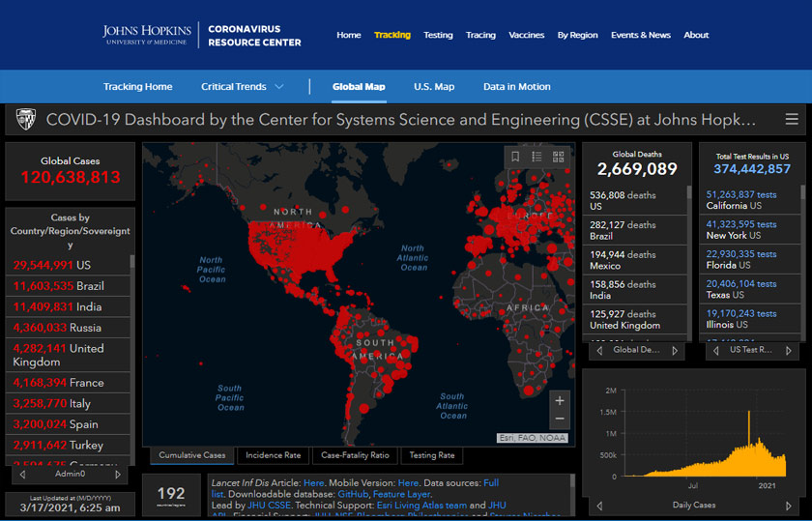The width and height of the screenshot is (812, 521).
Task: Click next arrow in Global Deaths panel
Action: pos(675,350)
